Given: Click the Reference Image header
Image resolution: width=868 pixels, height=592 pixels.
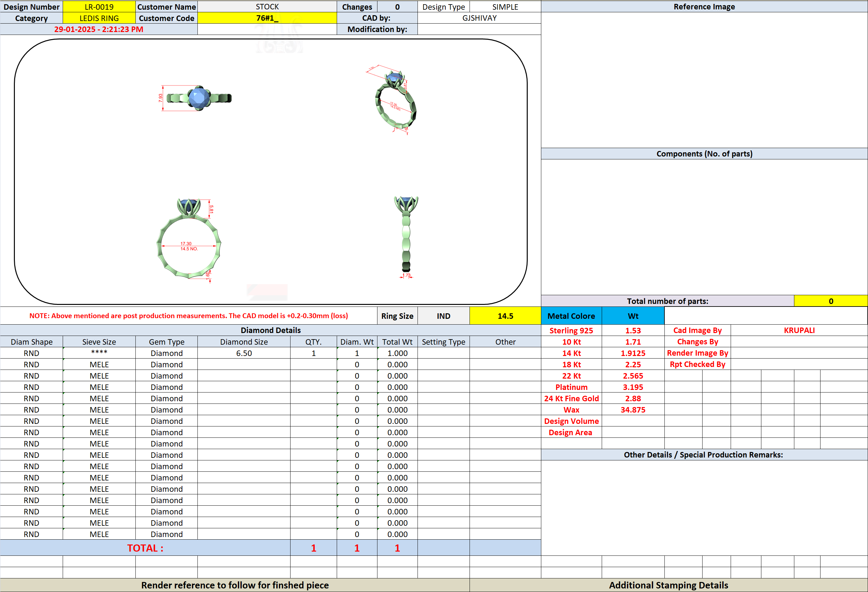Looking at the screenshot, I should point(704,7).
